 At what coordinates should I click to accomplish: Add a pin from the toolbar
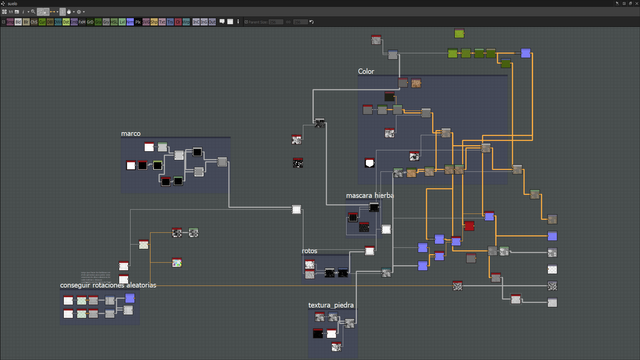tap(238, 22)
